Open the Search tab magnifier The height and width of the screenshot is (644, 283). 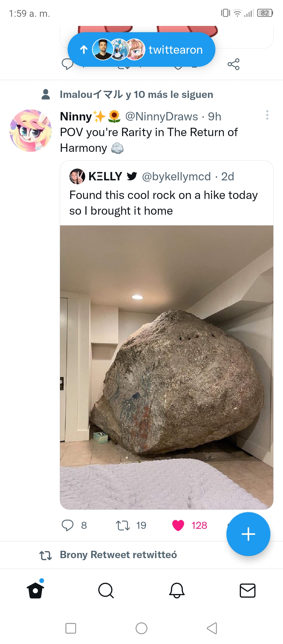click(106, 591)
